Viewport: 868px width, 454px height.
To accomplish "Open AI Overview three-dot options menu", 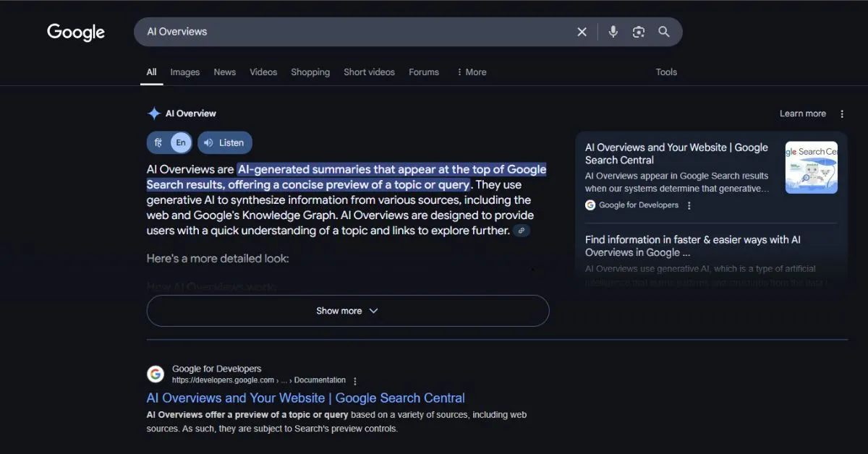I will (842, 113).
